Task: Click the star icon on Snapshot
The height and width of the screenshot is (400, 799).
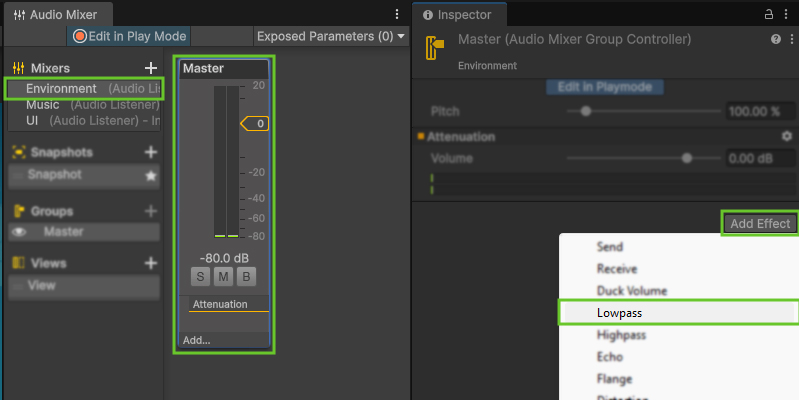Action: (x=151, y=175)
